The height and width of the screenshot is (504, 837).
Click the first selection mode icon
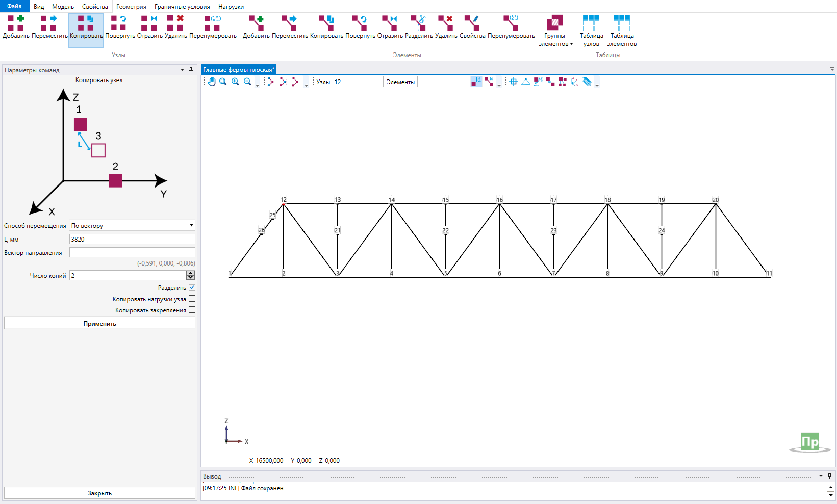pos(270,82)
